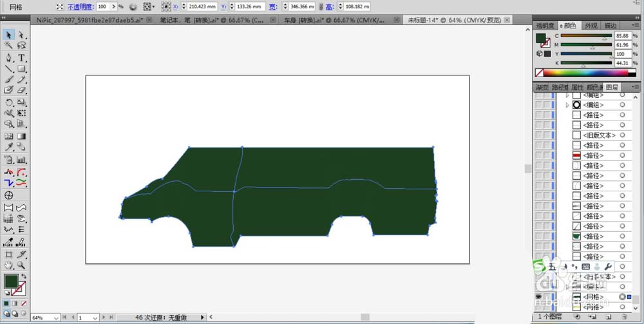The image size is (644, 324).
Task: Select the Scale tool
Action: (21, 102)
